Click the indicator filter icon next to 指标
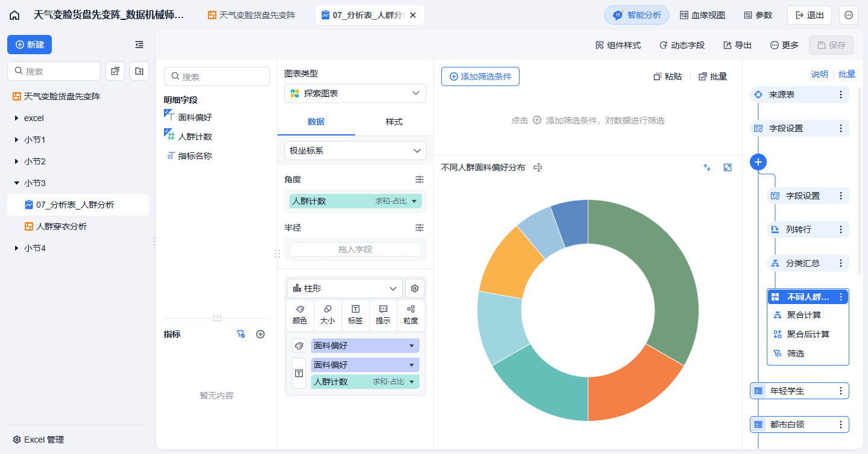 241,334
